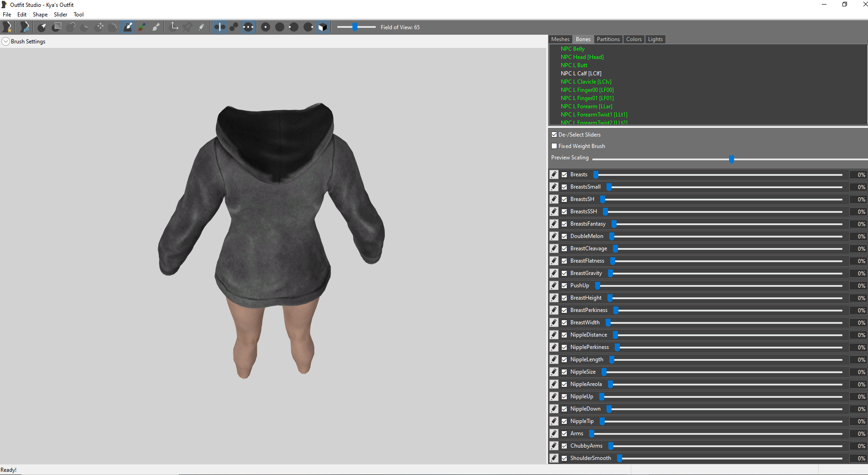
Task: Uncheck the De-/Select Sliders checkbox
Action: (x=554, y=135)
